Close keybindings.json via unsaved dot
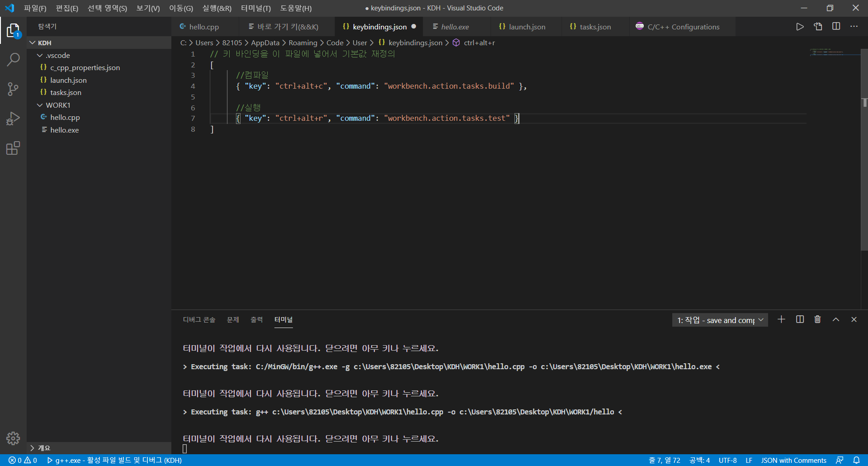868x466 pixels. point(414,27)
